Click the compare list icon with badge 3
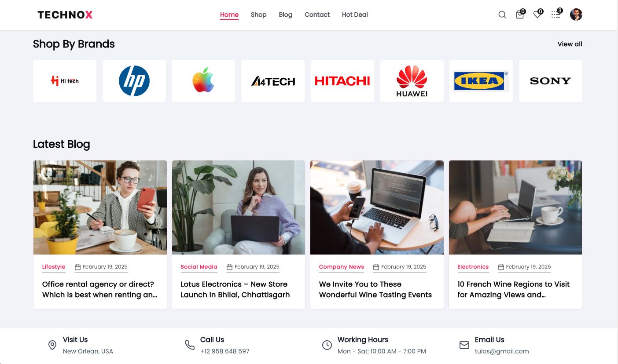The height and width of the screenshot is (364, 618). pos(556,15)
